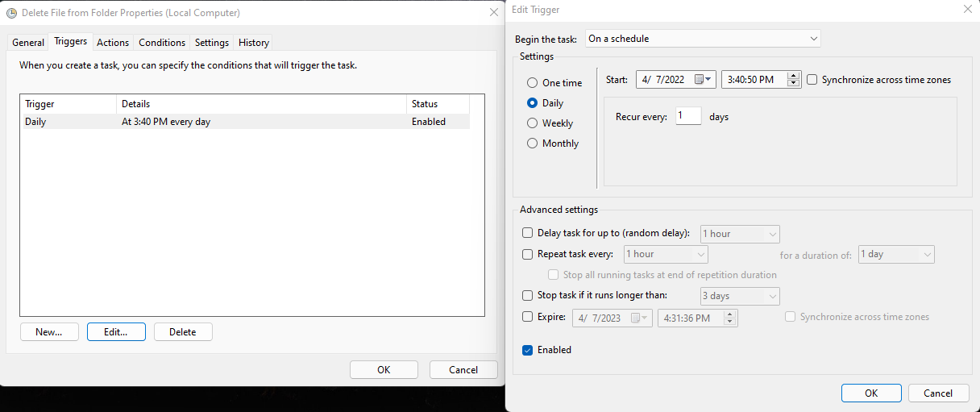Click OK in the Edit Trigger dialog
The width and height of the screenshot is (980, 412).
(x=871, y=393)
